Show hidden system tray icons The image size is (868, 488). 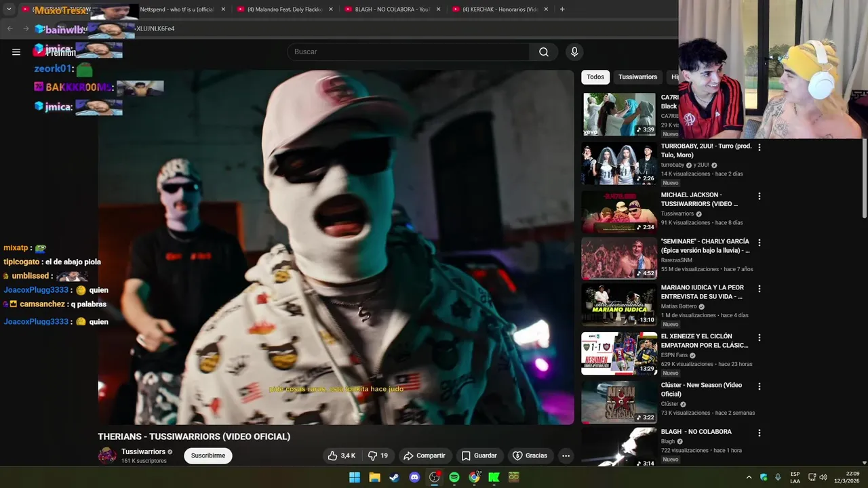749,477
